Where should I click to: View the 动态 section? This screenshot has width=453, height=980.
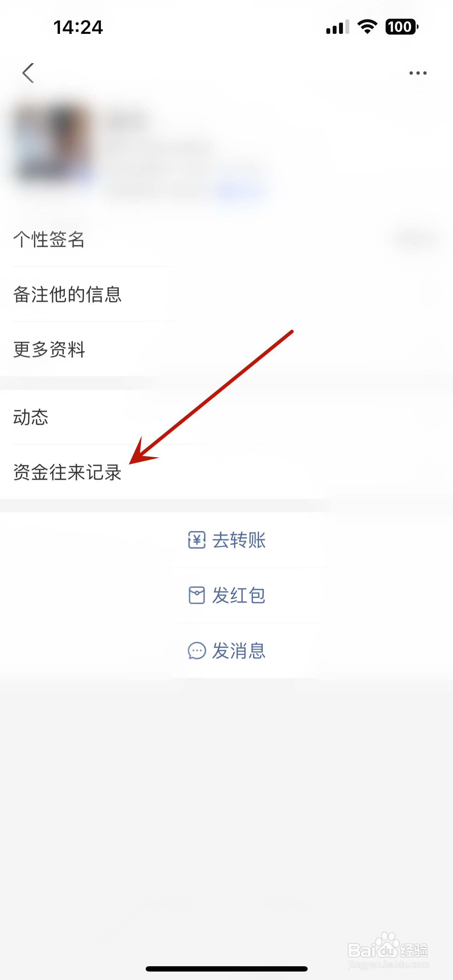coord(226,417)
